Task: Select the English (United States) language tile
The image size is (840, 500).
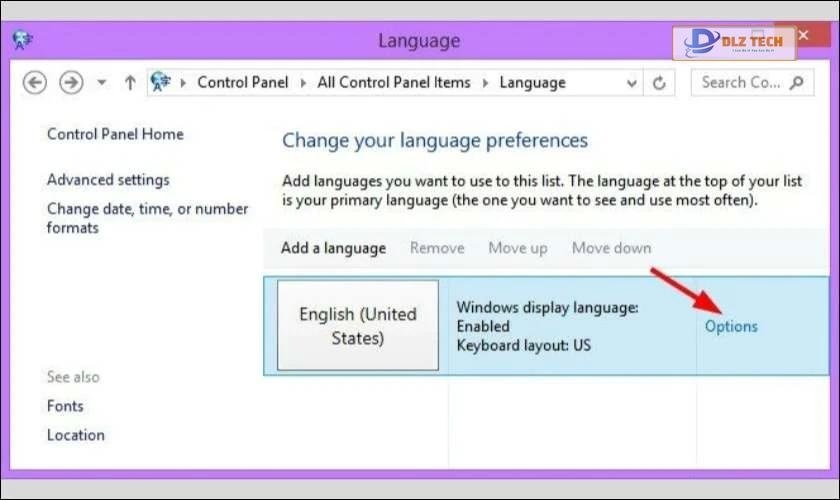Action: 357,326
